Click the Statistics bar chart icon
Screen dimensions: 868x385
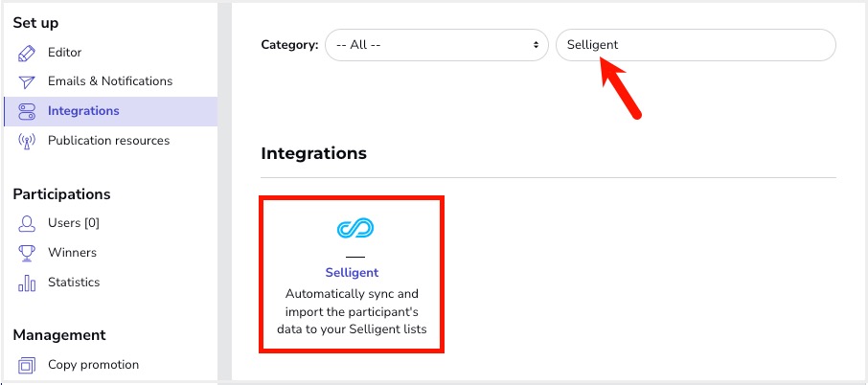coord(26,283)
